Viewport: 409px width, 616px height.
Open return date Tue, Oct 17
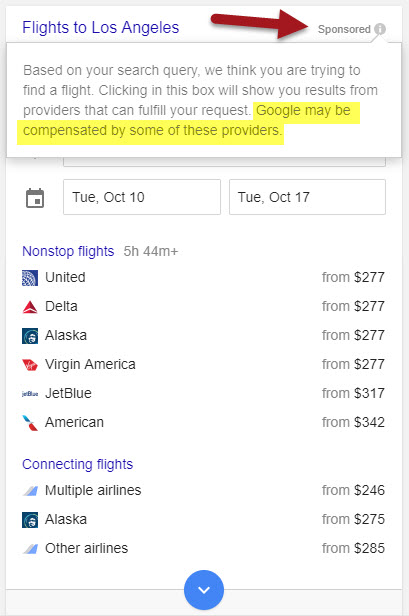(x=307, y=197)
